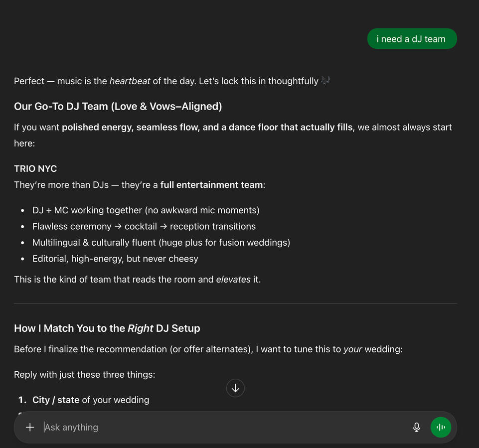This screenshot has height=448, width=479.
Task: Click the 'reads the room and elevates it' sentence
Action: 137,279
